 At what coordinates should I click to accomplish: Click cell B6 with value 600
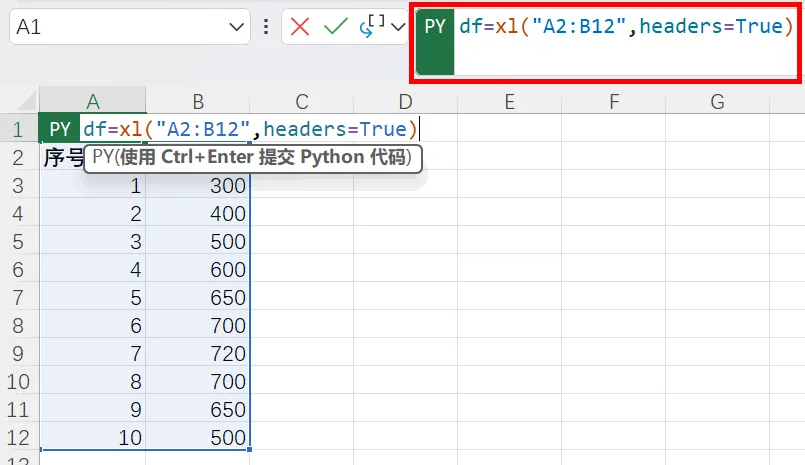[198, 269]
